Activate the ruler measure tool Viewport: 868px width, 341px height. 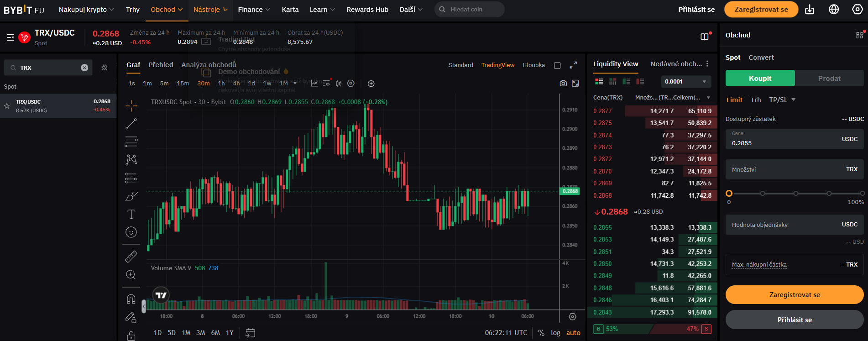(x=131, y=257)
